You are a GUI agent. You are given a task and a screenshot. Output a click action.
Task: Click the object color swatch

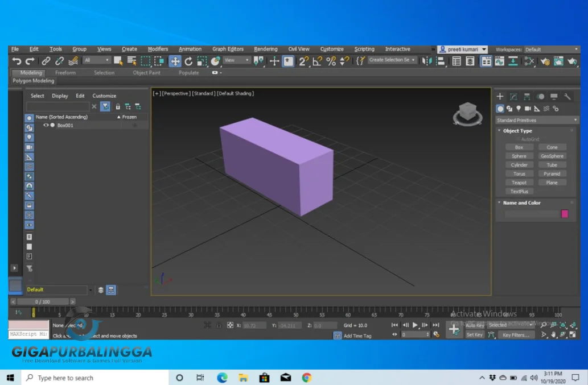tap(564, 213)
